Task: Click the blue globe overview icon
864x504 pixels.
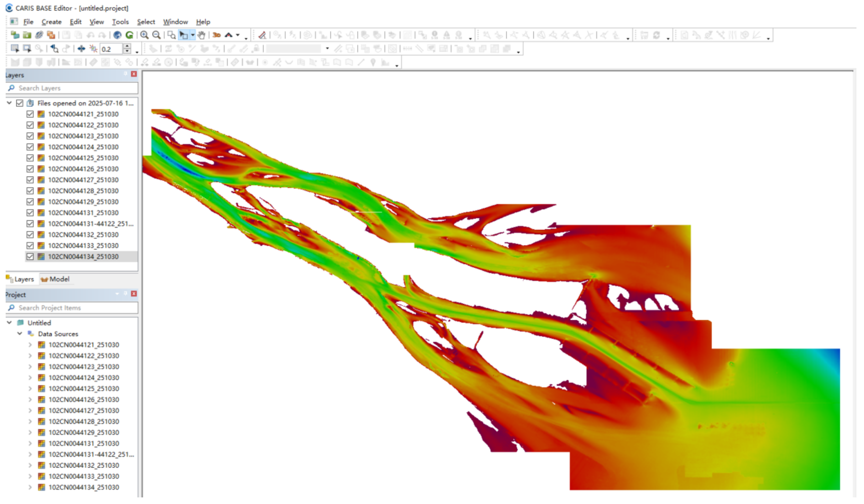Action: pyautogui.click(x=117, y=35)
